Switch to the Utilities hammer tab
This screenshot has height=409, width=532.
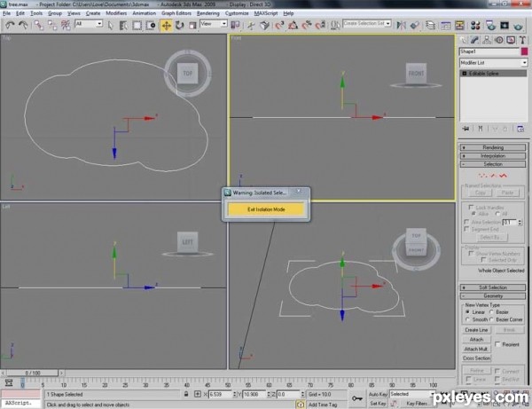point(522,40)
